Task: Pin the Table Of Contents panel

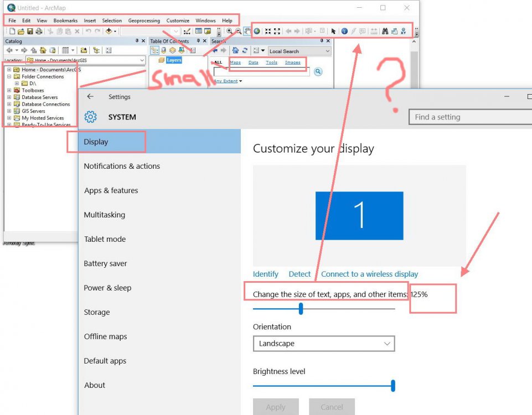Action: tap(199, 41)
